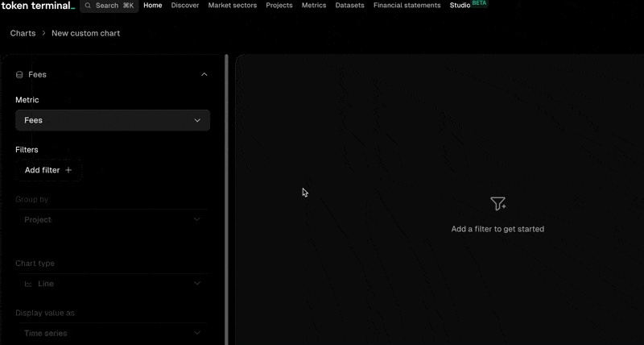Click the Filters label

[x=27, y=150]
